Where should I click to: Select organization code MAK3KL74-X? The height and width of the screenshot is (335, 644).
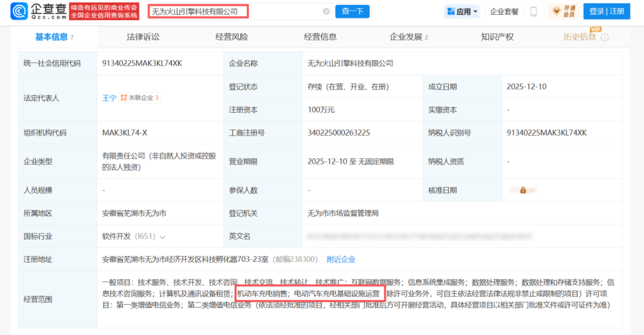pos(125,133)
